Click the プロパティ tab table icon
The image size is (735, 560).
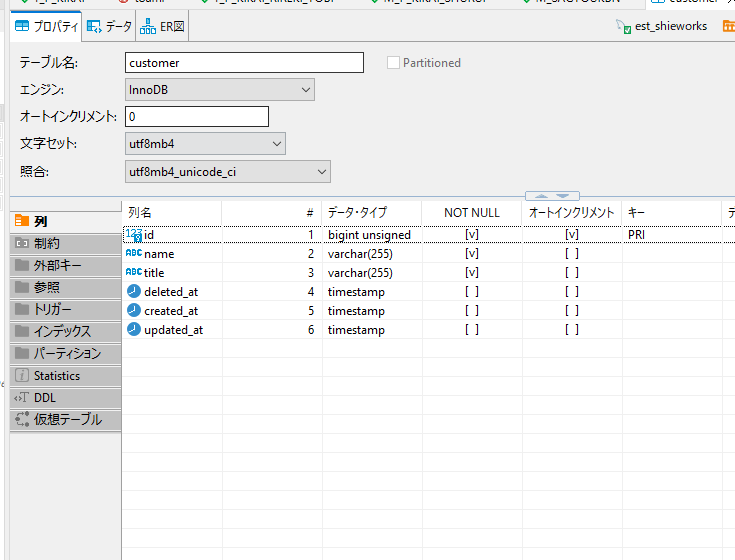tap(22, 26)
